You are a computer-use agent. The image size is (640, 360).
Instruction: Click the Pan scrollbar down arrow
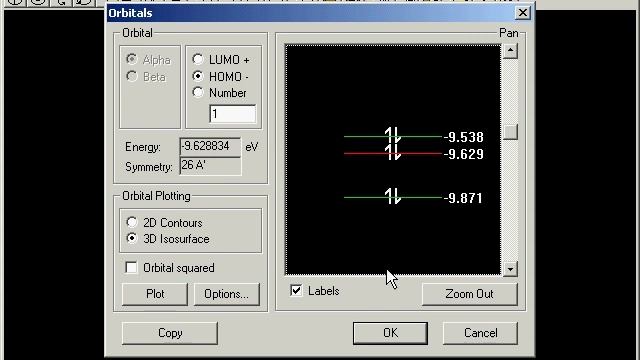coord(510,269)
